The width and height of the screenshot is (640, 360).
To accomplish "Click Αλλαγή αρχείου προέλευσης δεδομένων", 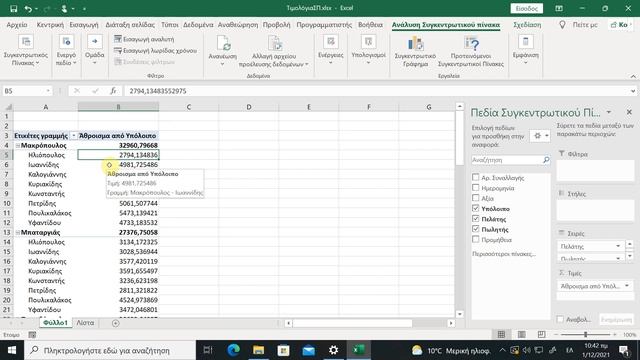I will 274,52.
